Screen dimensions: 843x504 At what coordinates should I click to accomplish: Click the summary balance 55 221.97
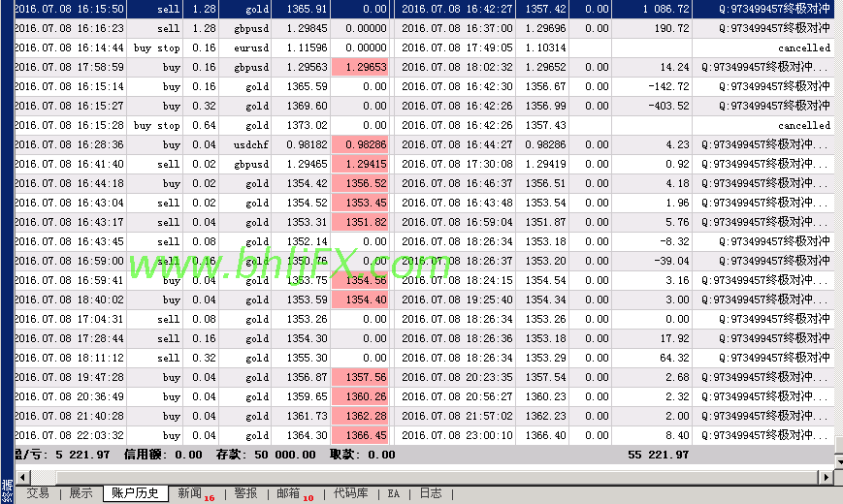coord(658,455)
